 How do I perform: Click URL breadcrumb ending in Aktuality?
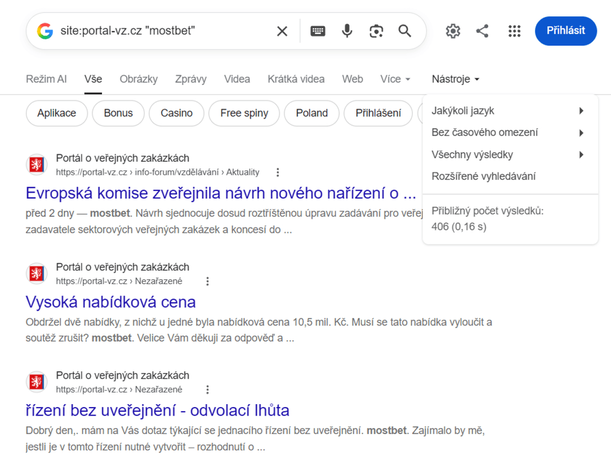(157, 172)
